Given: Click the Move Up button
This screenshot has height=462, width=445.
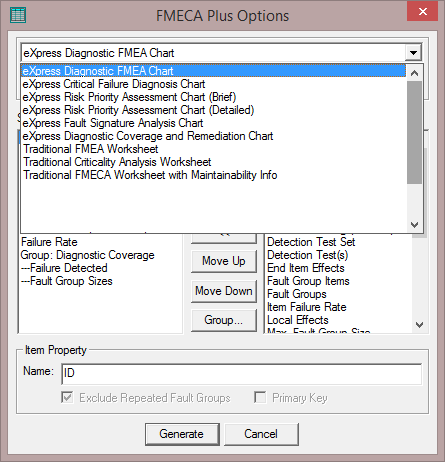Looking at the screenshot, I should tap(224, 261).
